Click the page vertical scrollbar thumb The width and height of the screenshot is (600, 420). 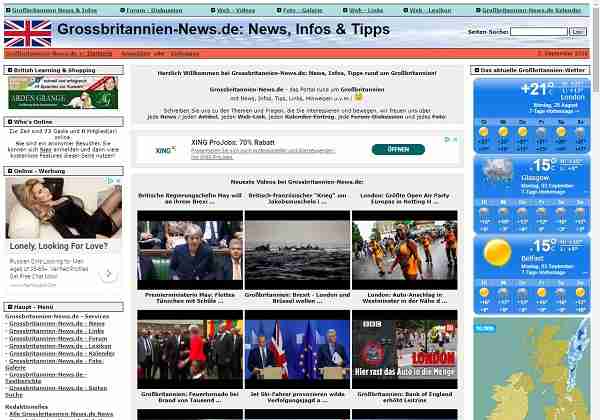[596, 50]
